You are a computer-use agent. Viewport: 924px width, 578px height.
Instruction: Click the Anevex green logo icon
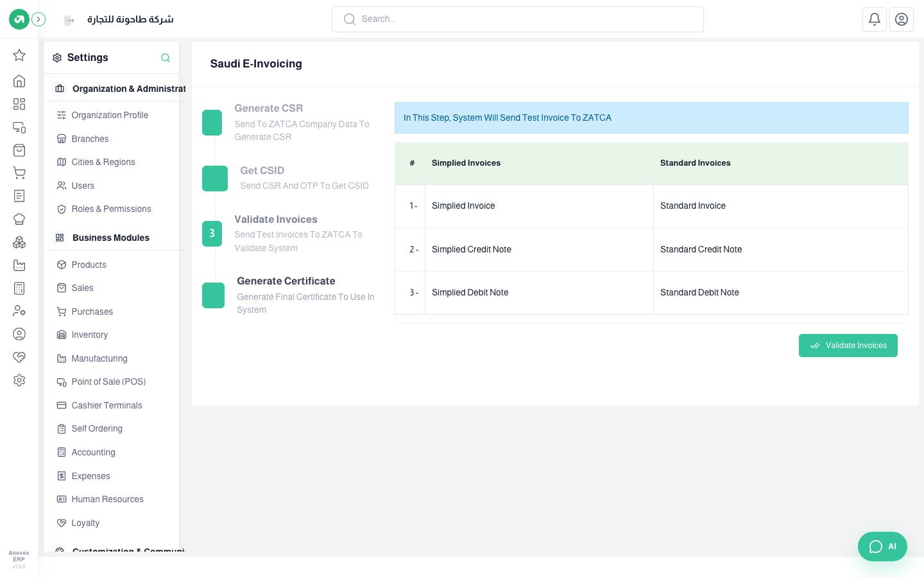19,19
